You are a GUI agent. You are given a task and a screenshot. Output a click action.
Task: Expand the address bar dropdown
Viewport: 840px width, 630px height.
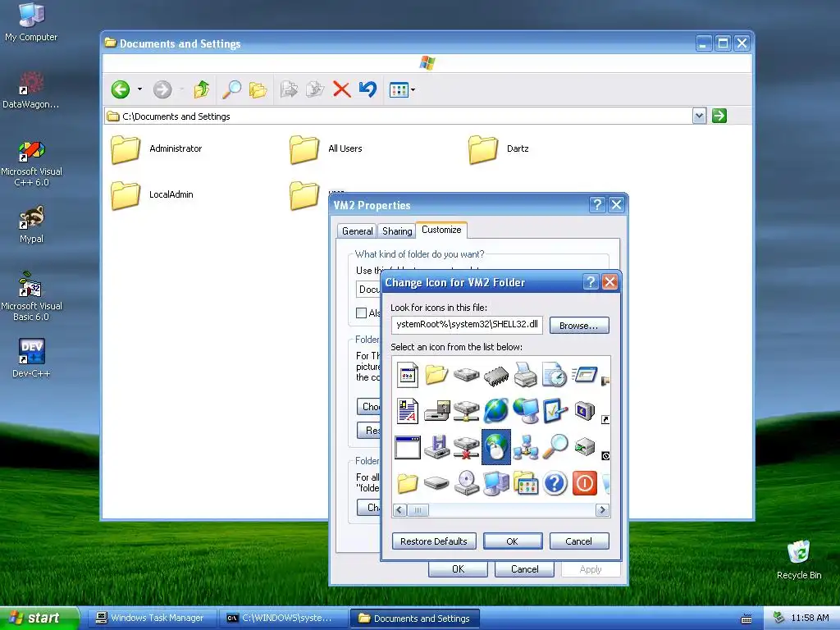tap(699, 116)
